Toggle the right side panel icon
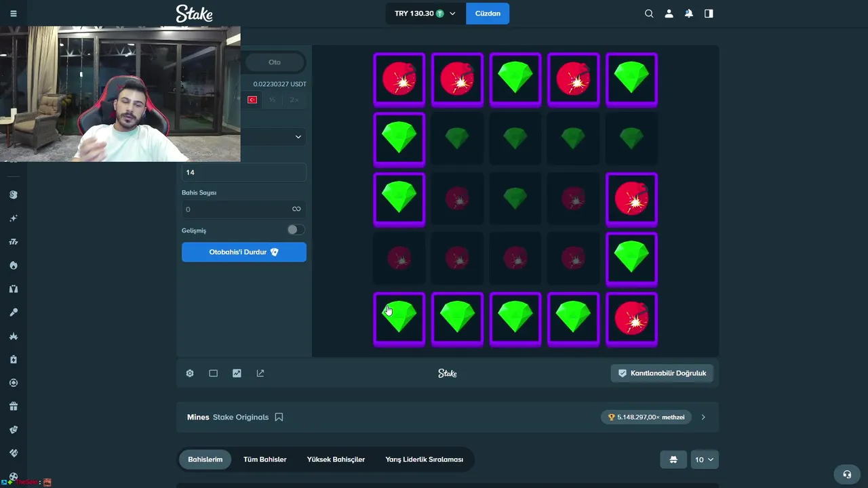Screen dimensions: 868x488 click(x=709, y=14)
